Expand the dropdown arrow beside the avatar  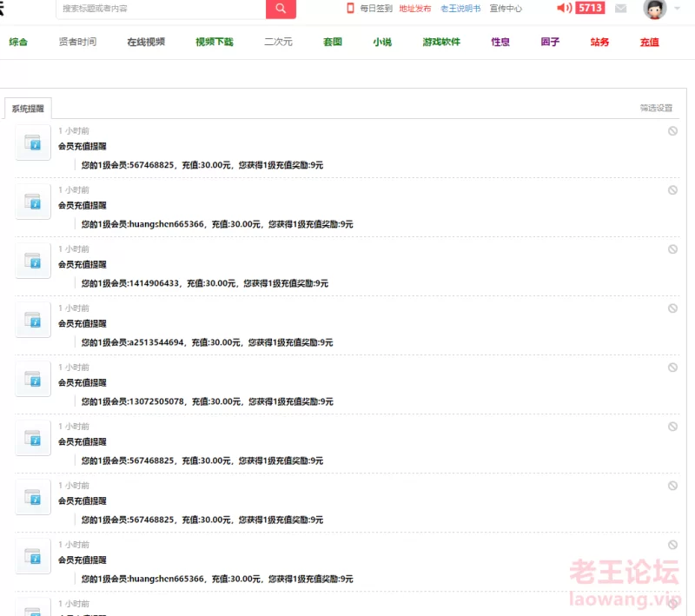(x=677, y=9)
